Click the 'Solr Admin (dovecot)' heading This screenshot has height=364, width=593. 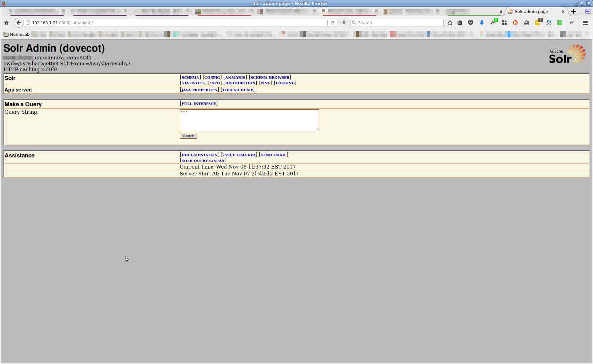click(54, 48)
